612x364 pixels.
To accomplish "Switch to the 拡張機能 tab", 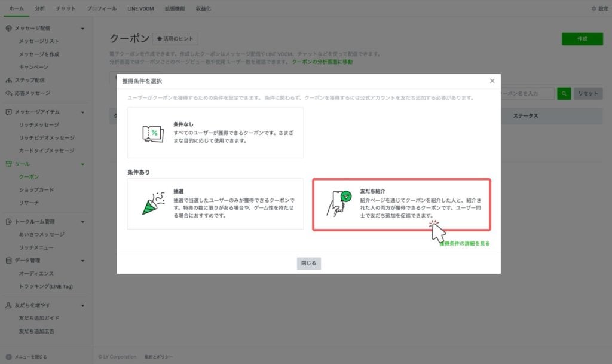I will (175, 8).
